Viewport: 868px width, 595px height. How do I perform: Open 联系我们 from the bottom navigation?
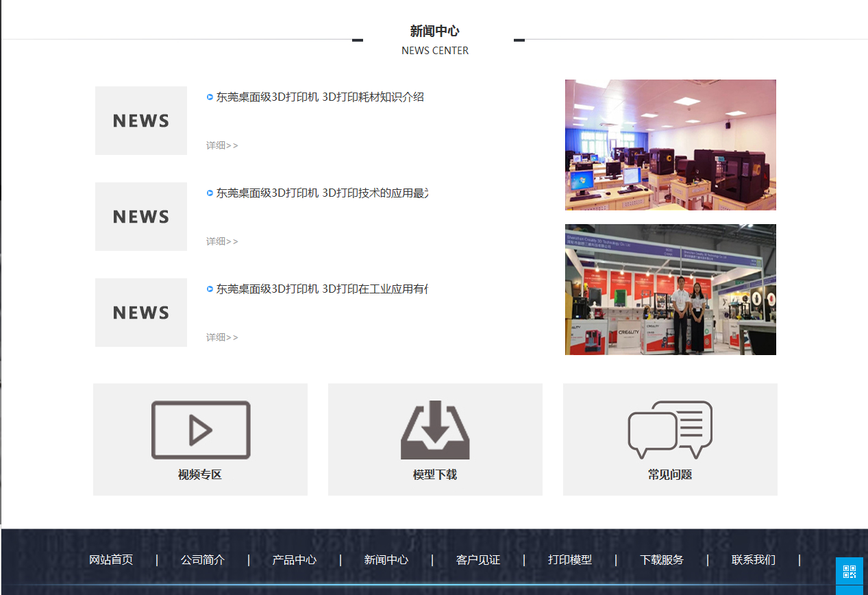coord(752,560)
